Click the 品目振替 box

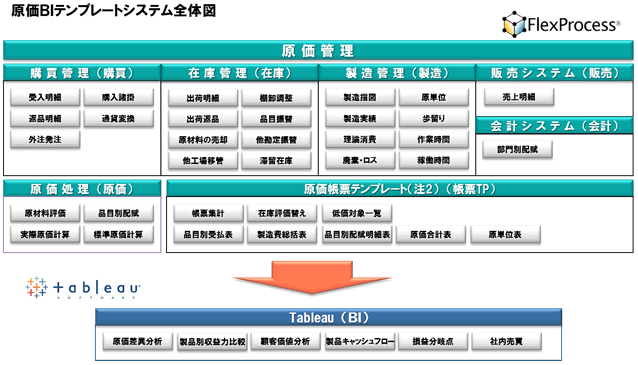(x=276, y=119)
